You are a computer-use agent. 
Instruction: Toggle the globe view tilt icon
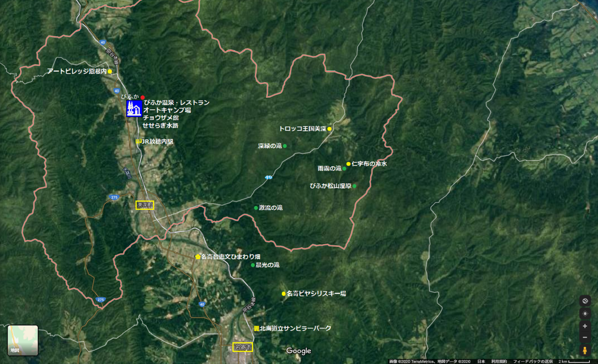tap(584, 301)
